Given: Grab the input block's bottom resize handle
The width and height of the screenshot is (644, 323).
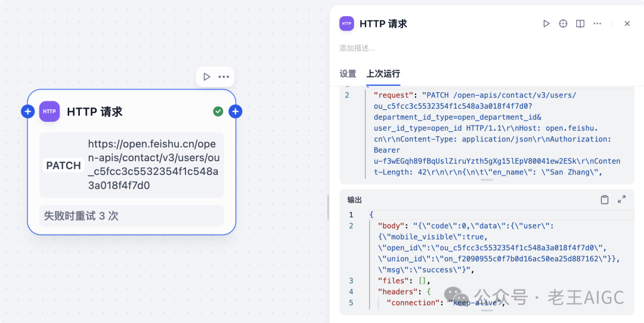Looking at the screenshot, I should click(x=487, y=180).
